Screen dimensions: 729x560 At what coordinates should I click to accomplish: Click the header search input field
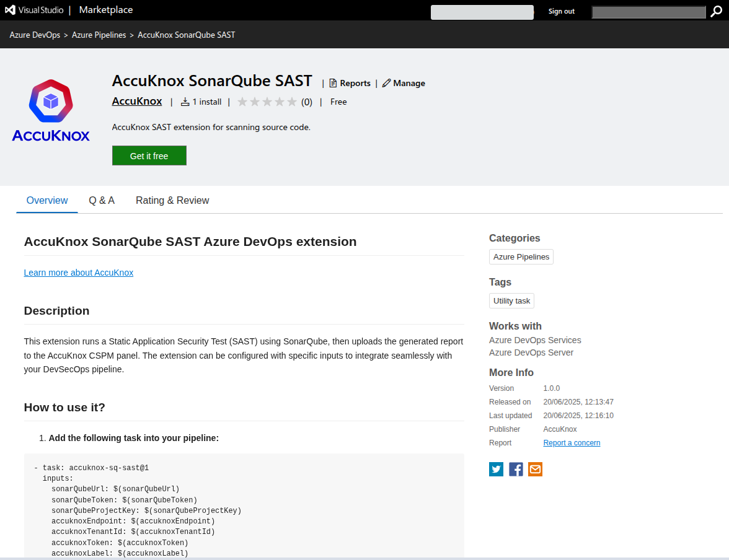[648, 12]
